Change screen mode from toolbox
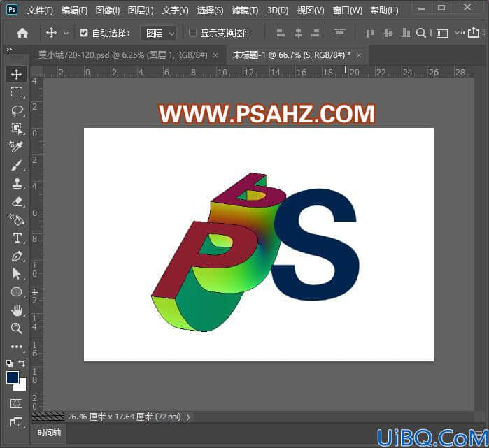Screen dimensions: 489x448 [16, 422]
